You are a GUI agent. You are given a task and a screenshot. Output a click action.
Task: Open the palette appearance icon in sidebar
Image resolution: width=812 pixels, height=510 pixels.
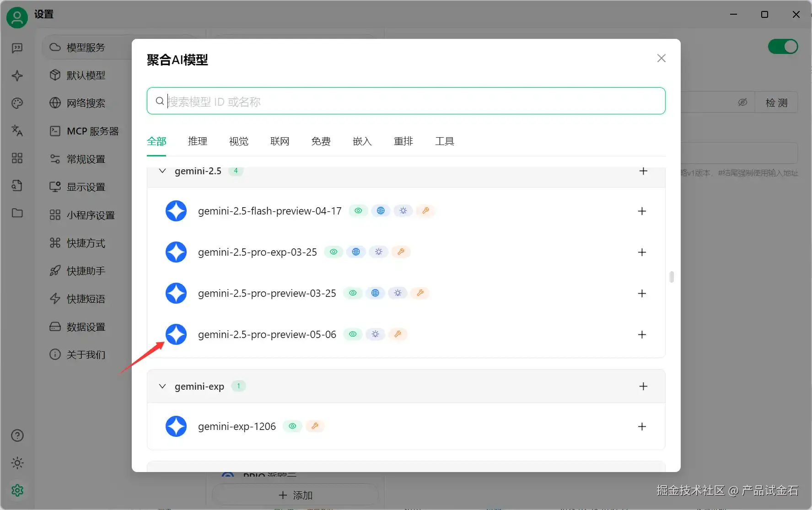[17, 103]
